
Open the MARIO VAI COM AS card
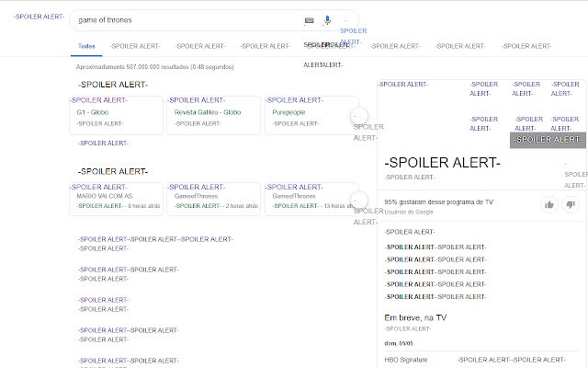pyautogui.click(x=117, y=199)
